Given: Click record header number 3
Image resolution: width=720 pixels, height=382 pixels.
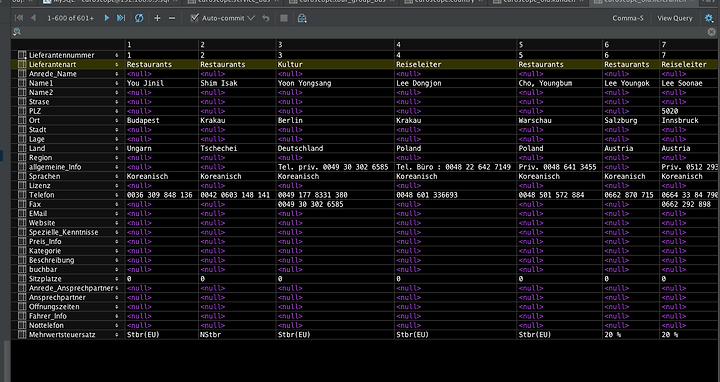Looking at the screenshot, I should coord(335,45).
